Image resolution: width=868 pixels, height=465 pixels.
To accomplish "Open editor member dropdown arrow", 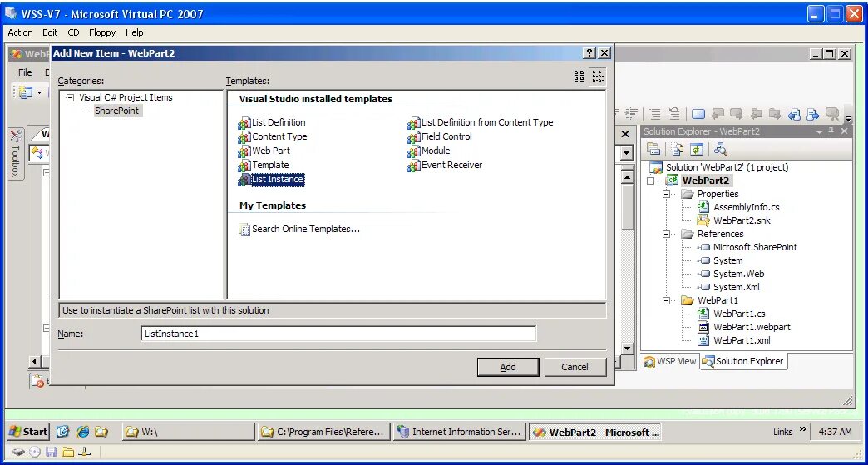I will click(627, 153).
